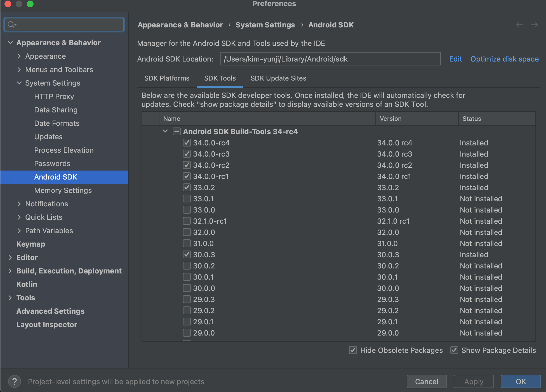Go back using the left arrow
The height and width of the screenshot is (392, 546).
(x=519, y=25)
